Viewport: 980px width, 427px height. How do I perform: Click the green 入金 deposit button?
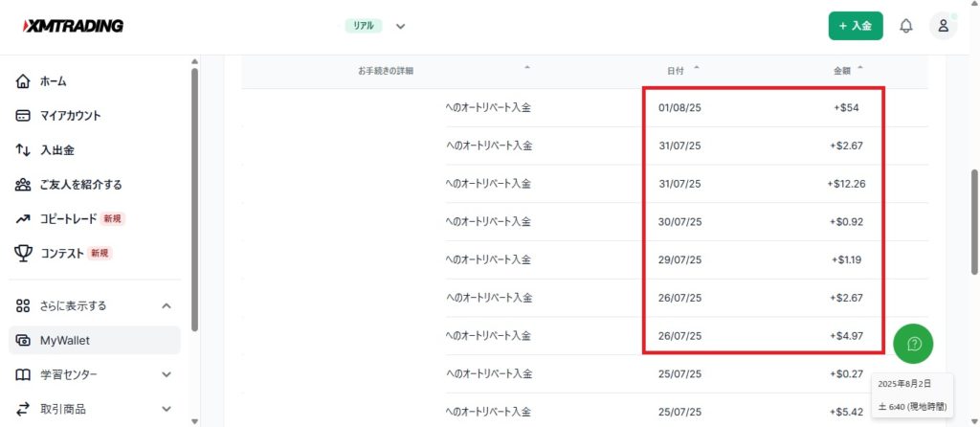(855, 26)
